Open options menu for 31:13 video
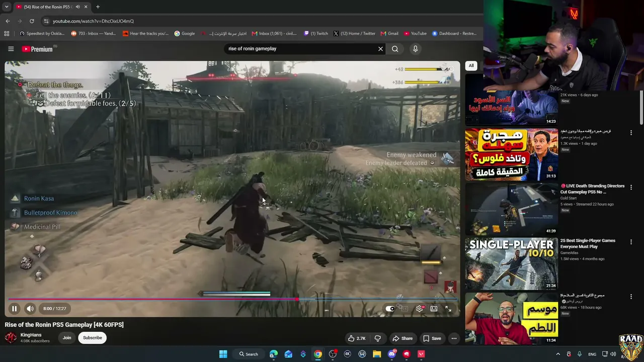644x362 pixels. [631, 133]
